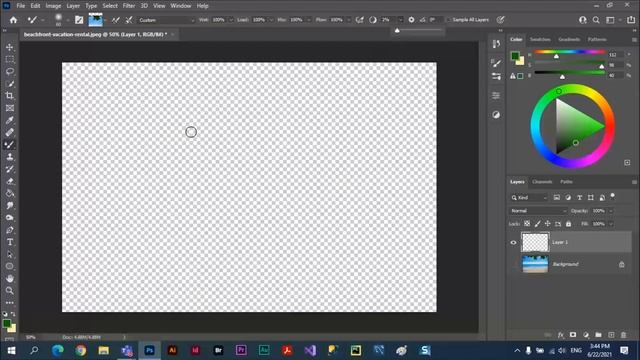Select the Healing Brush tool
640x360 pixels.
pyautogui.click(x=10, y=132)
